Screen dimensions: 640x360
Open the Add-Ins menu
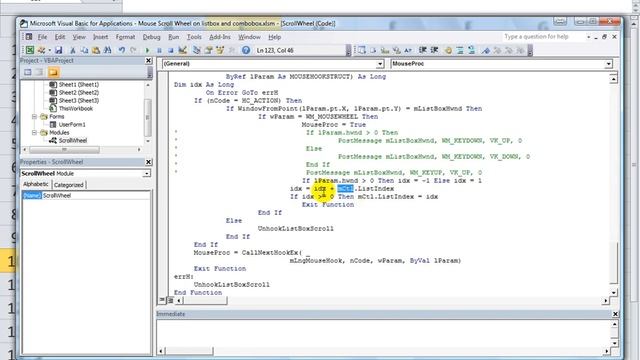click(x=220, y=37)
